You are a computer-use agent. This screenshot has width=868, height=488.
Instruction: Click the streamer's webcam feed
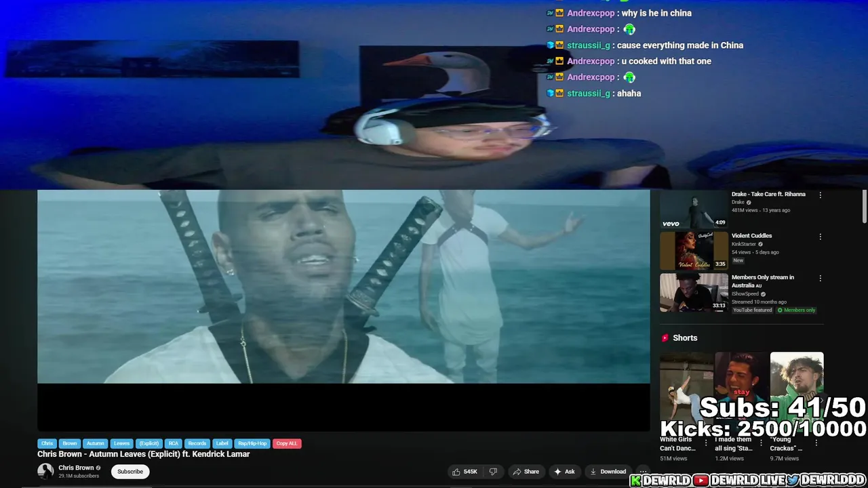click(x=434, y=95)
